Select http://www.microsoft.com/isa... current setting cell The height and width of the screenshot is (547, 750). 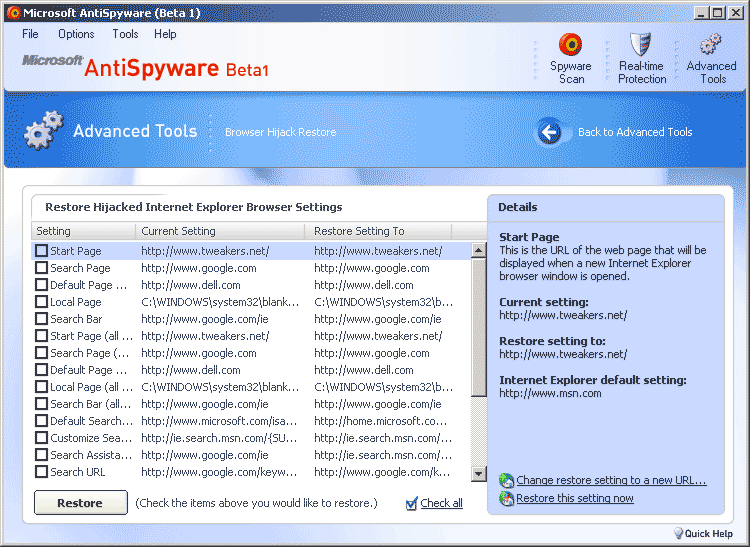click(219, 421)
